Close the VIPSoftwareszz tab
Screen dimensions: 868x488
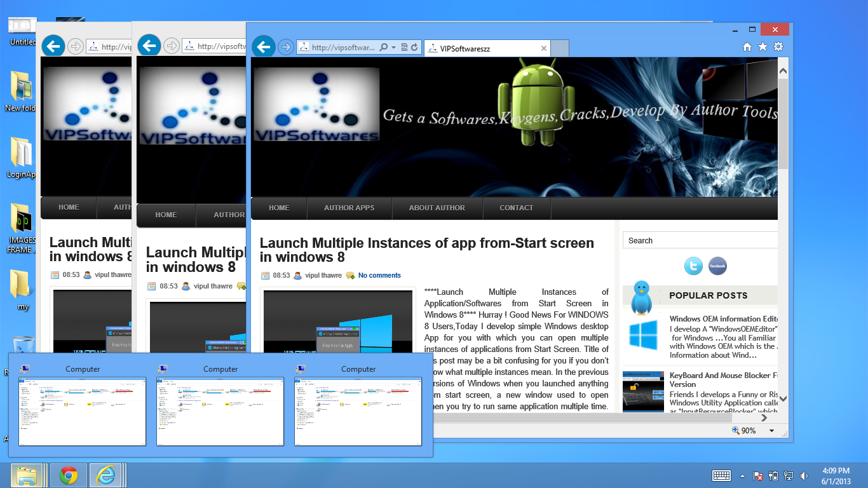click(x=544, y=48)
